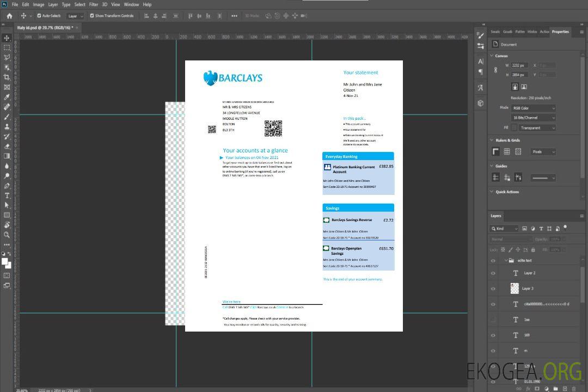The height and width of the screenshot is (392, 588).
Task: Hide the '169' text layer
Action: [493, 335]
